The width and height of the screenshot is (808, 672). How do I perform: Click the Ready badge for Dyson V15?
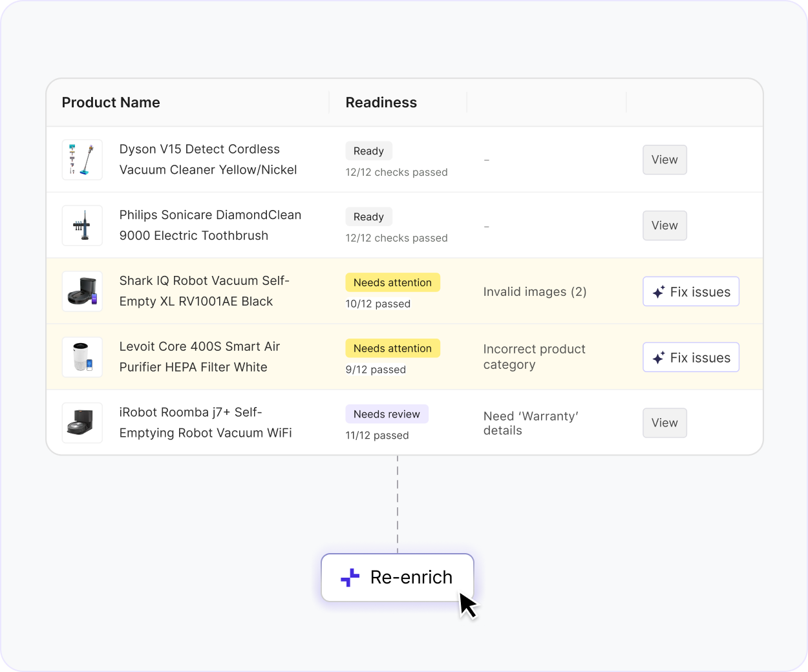tap(368, 151)
